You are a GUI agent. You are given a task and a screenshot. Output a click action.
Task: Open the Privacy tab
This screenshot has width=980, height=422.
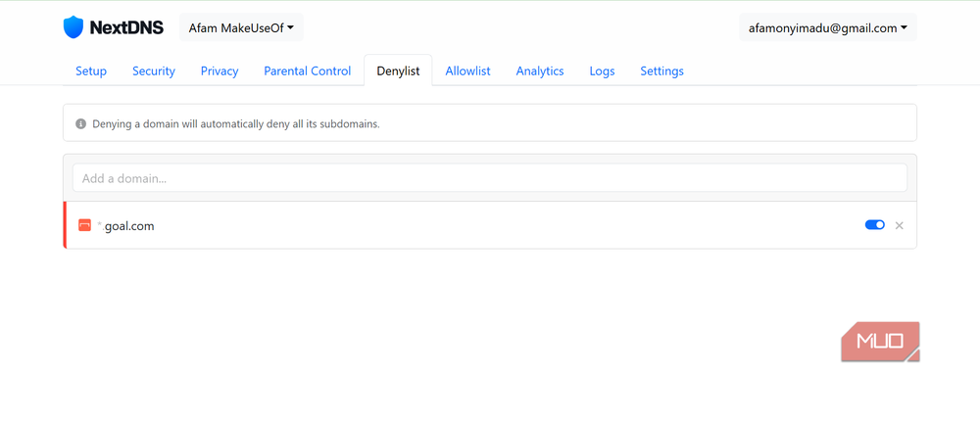tap(220, 70)
